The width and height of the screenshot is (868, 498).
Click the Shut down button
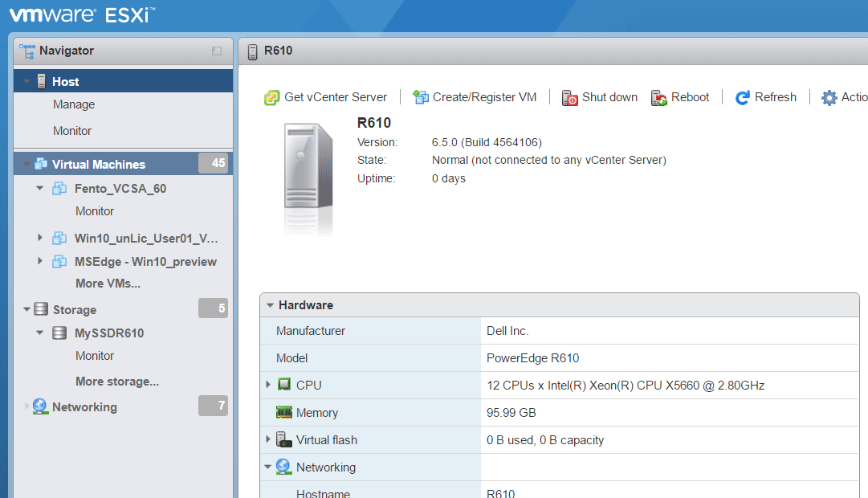pyautogui.click(x=600, y=98)
